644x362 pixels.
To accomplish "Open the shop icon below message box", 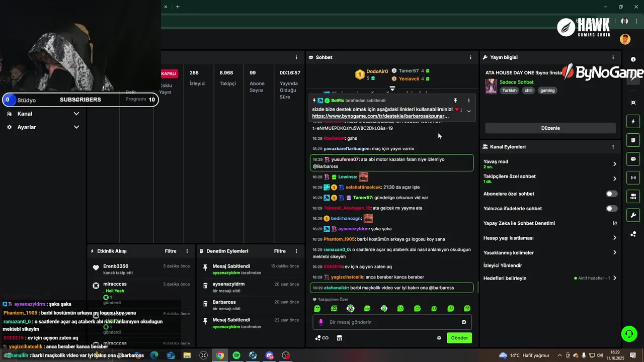I will click(x=340, y=338).
